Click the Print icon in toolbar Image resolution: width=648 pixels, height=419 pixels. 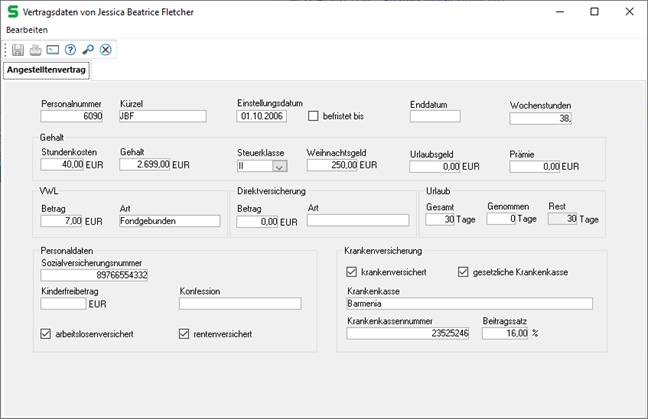coord(36,49)
